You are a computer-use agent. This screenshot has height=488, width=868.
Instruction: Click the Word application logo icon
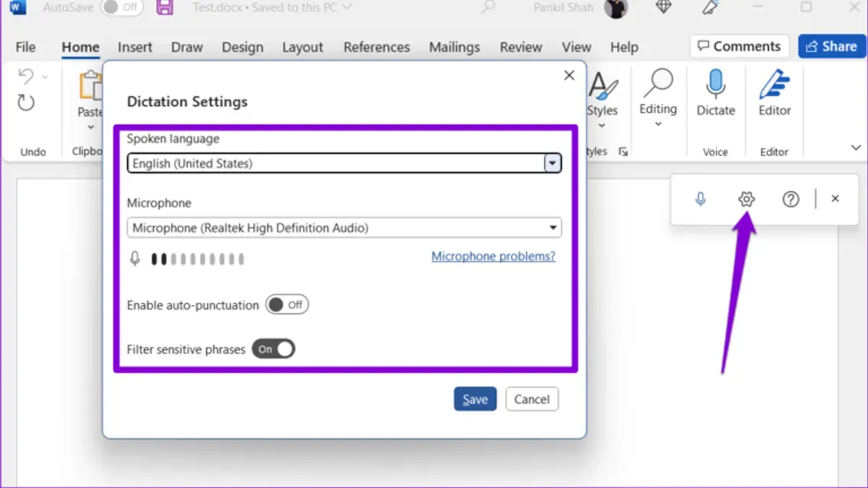(17, 7)
